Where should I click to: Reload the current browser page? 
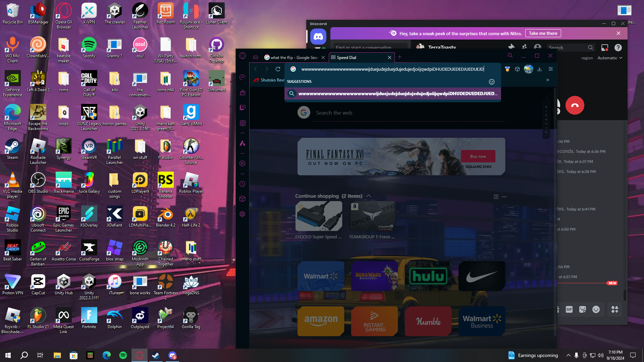tap(278, 69)
